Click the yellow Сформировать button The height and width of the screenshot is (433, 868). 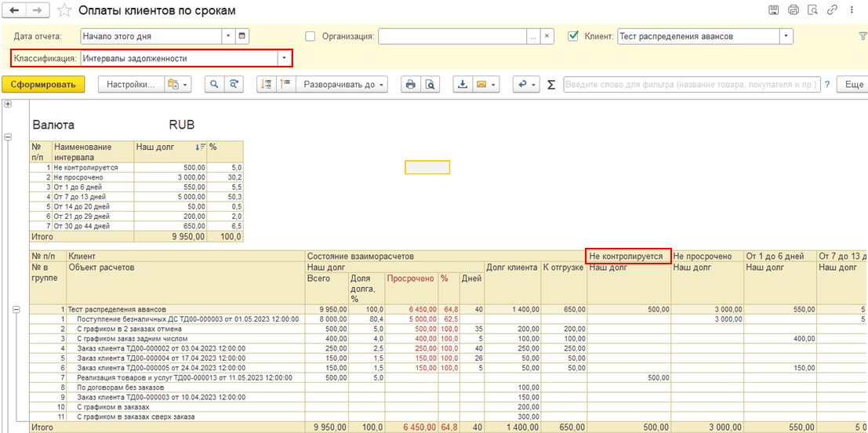tap(43, 85)
